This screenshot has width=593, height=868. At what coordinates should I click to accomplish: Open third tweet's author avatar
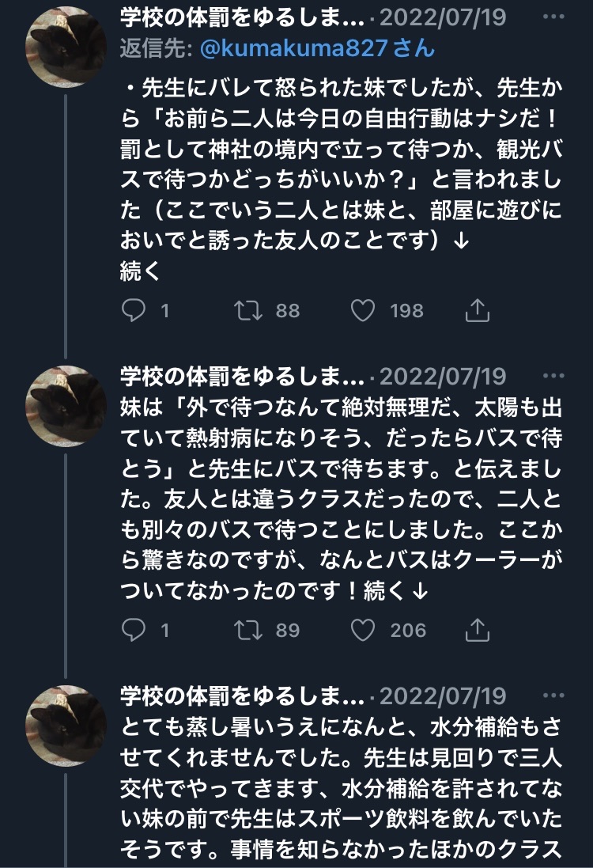point(66,726)
